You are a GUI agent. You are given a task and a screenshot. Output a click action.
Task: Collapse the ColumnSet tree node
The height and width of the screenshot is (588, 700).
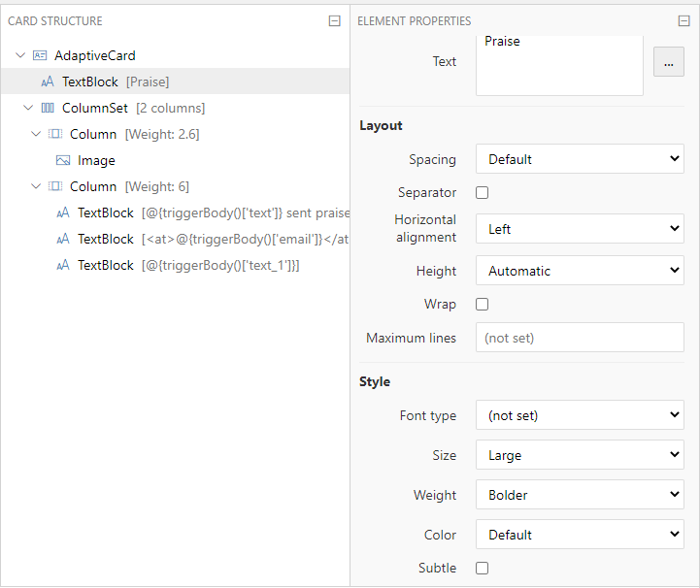[28, 109]
